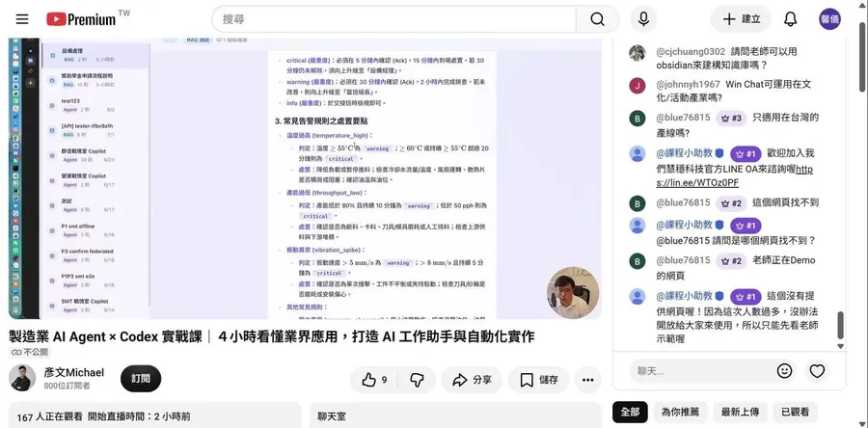
Task: Select the 為你推薦 filter chip
Action: (680, 412)
